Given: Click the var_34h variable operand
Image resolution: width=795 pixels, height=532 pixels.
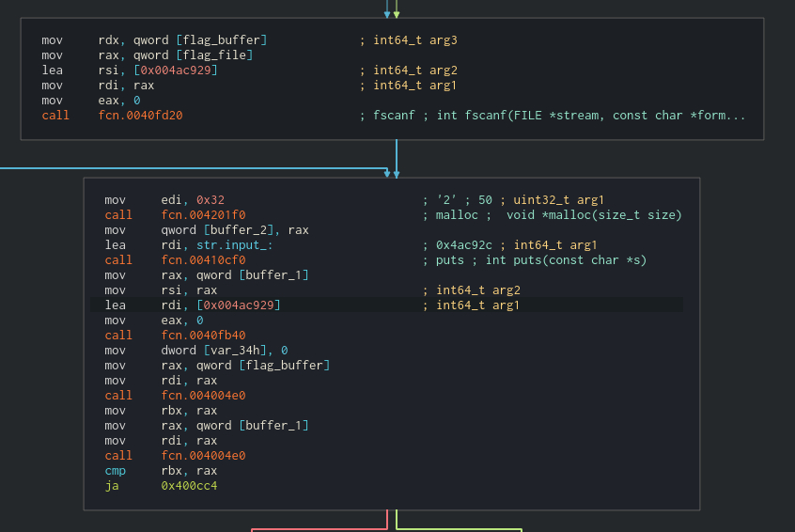Looking at the screenshot, I should (235, 351).
